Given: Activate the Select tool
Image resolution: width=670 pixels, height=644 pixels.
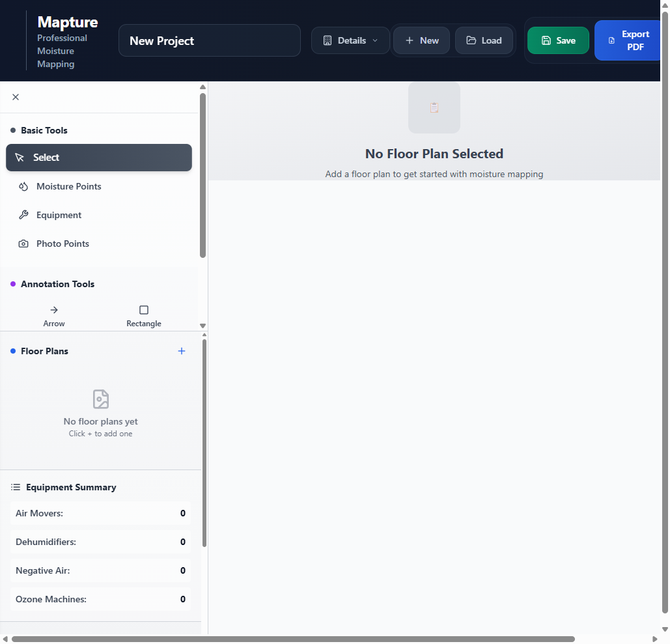Looking at the screenshot, I should coord(99,158).
